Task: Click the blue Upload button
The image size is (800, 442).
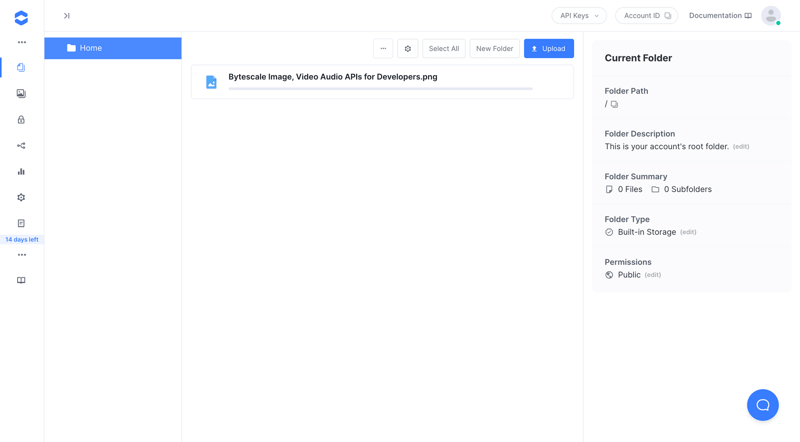Action: pos(548,48)
